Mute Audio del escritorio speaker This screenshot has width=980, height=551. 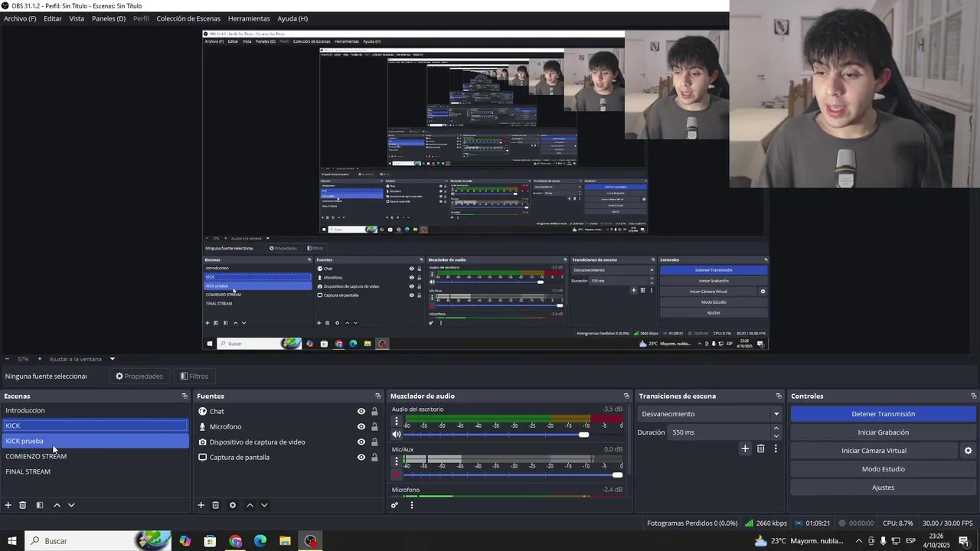(397, 435)
